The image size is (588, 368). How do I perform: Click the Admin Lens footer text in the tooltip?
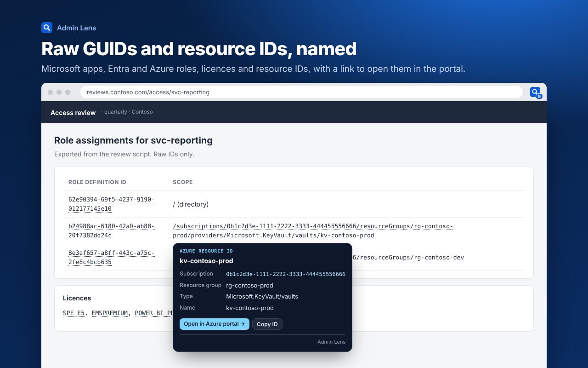click(x=331, y=342)
